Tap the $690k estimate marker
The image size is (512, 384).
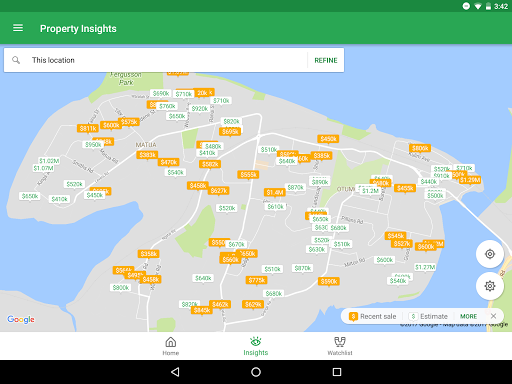pyautogui.click(x=161, y=94)
